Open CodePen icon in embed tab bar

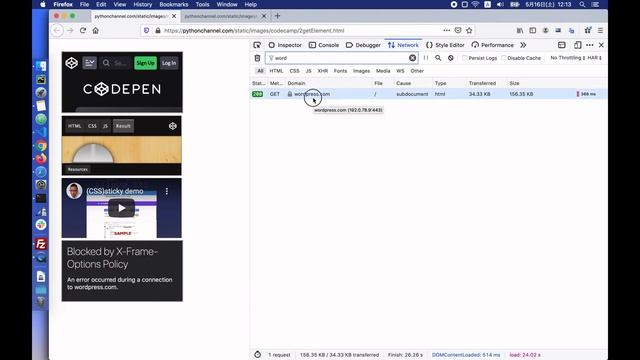(173, 126)
